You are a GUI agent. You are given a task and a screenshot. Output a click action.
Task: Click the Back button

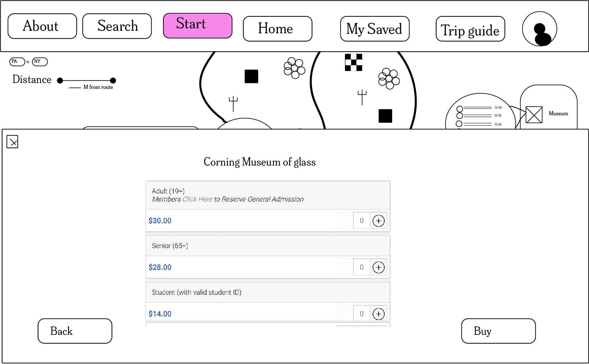(75, 331)
